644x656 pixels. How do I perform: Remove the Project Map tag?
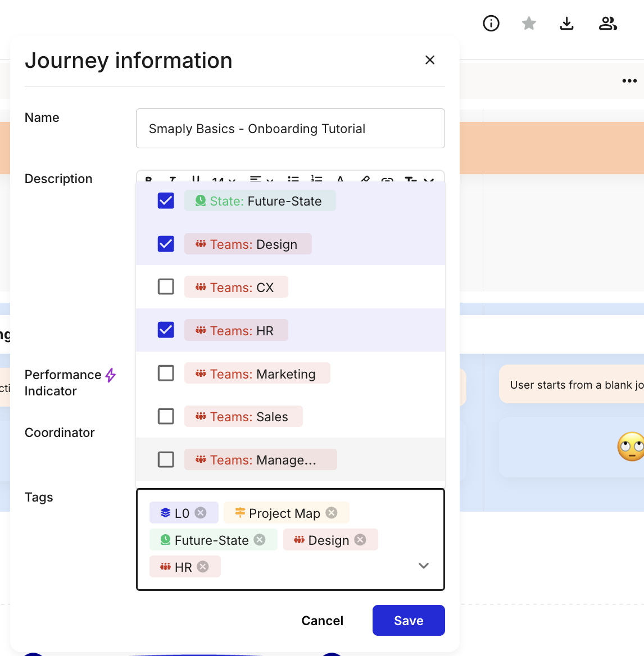pyautogui.click(x=332, y=513)
